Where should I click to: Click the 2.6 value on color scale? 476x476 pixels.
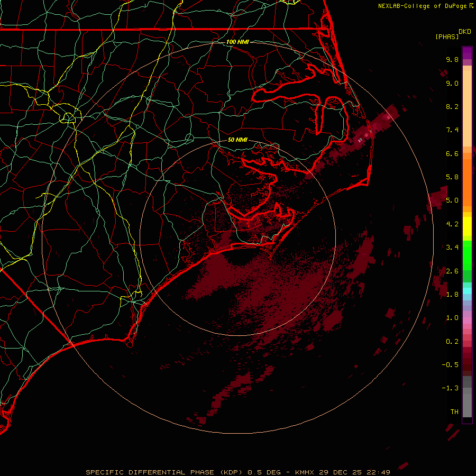point(452,271)
